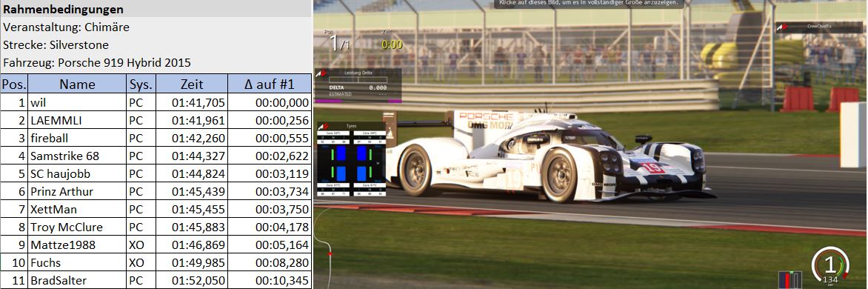Click lap time 01:44,824
This screenshot has height=289, width=868.
(198, 173)
